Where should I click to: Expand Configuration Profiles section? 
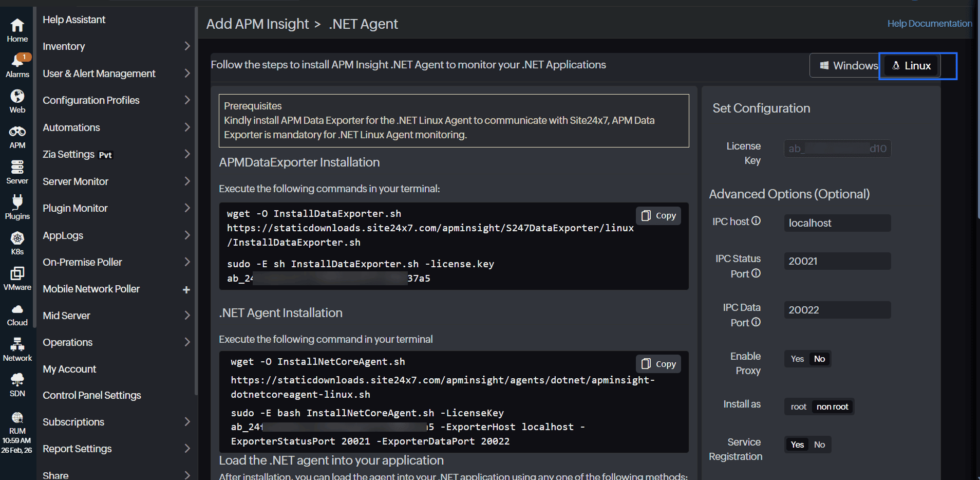point(116,100)
